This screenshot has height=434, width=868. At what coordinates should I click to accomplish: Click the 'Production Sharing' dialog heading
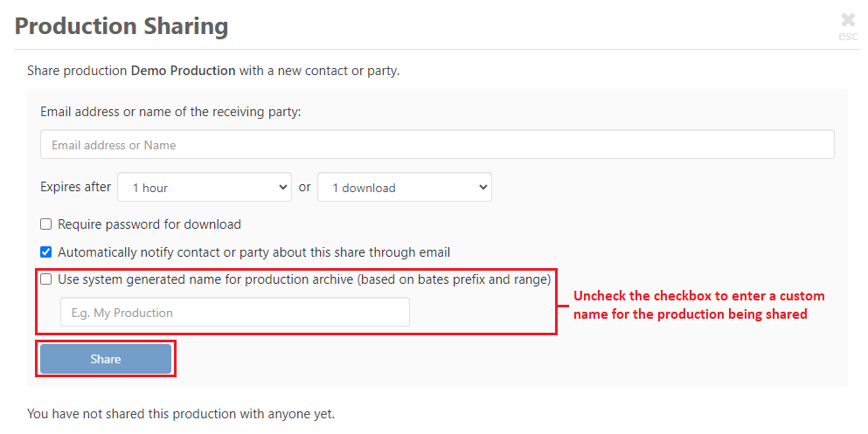pos(122,26)
